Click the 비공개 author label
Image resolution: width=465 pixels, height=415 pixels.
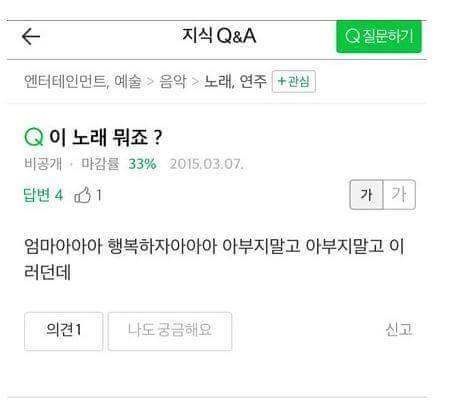43,164
